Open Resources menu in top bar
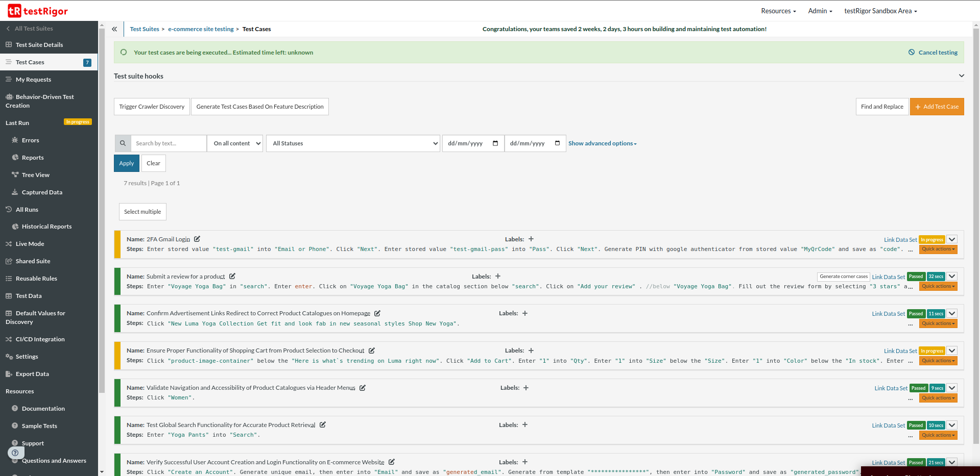Viewport: 980px width, 476px height. (778, 11)
